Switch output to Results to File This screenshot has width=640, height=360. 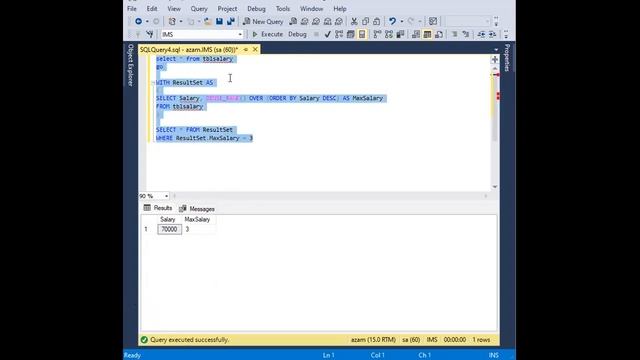tap(439, 34)
